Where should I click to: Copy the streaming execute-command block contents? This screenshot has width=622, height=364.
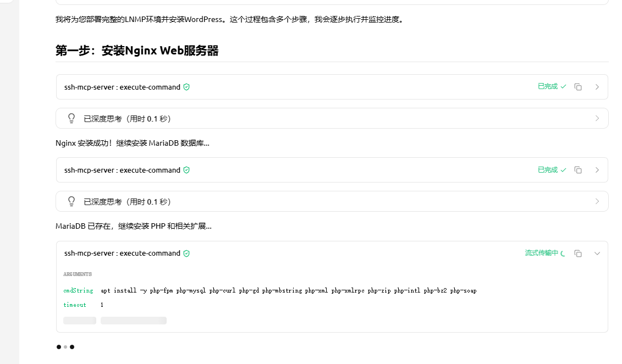pos(578,253)
